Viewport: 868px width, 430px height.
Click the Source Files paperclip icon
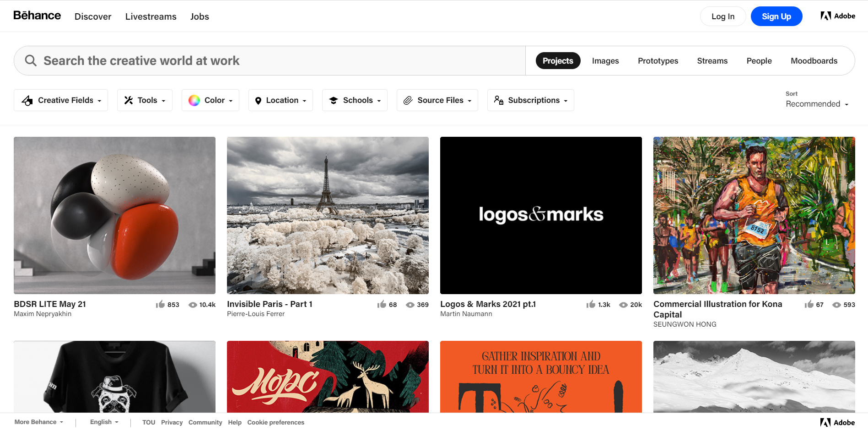click(408, 100)
